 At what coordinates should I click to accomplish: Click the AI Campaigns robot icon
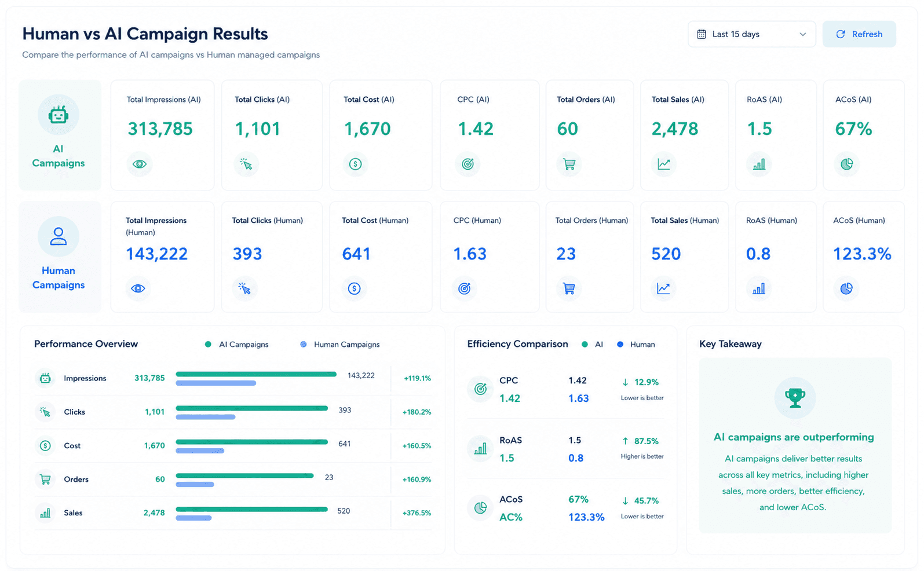pyautogui.click(x=58, y=115)
